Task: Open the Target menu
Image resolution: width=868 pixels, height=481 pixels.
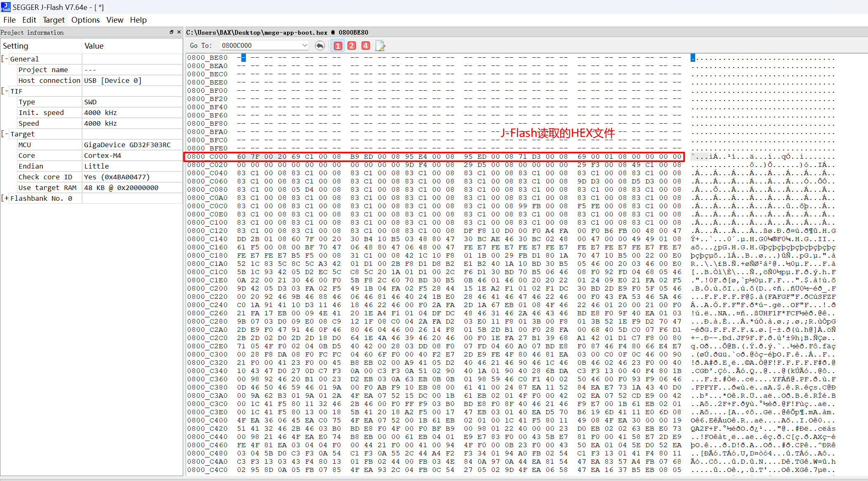Action: (54, 20)
